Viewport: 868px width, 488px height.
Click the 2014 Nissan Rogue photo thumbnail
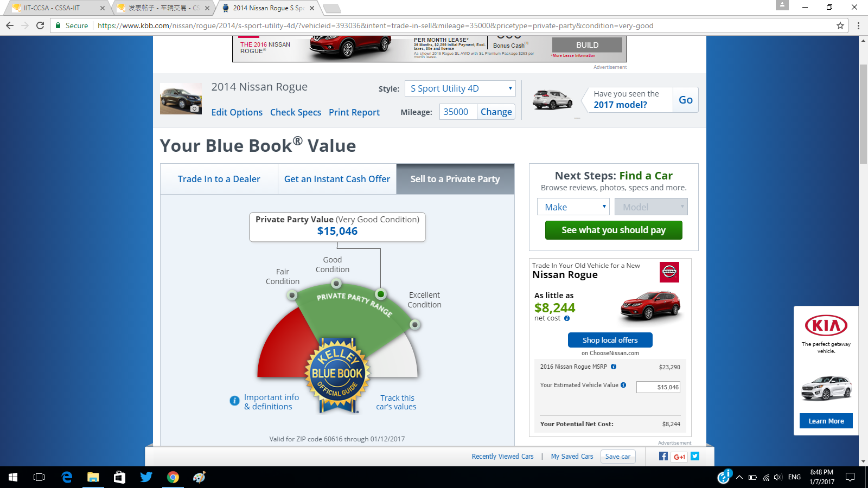point(181,99)
